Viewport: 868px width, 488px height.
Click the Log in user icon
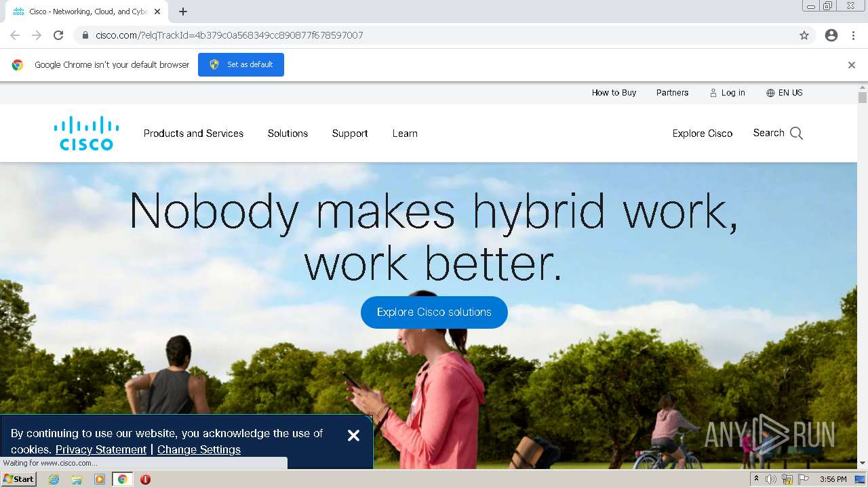(x=713, y=93)
